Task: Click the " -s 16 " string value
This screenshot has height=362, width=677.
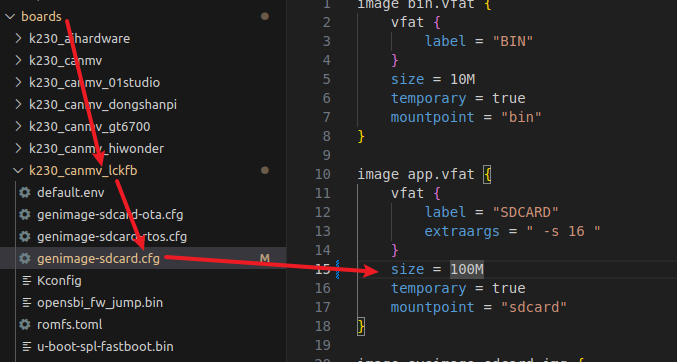Action: tap(563, 231)
